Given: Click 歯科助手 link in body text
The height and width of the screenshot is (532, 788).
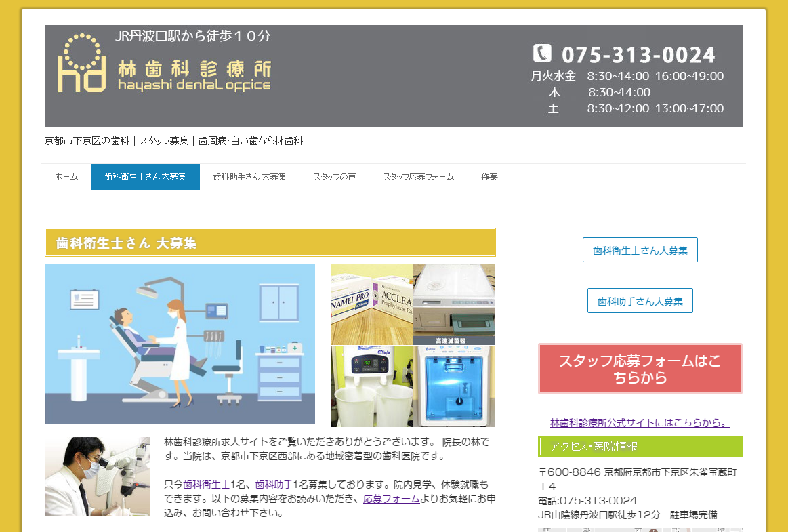Looking at the screenshot, I should [x=274, y=485].
